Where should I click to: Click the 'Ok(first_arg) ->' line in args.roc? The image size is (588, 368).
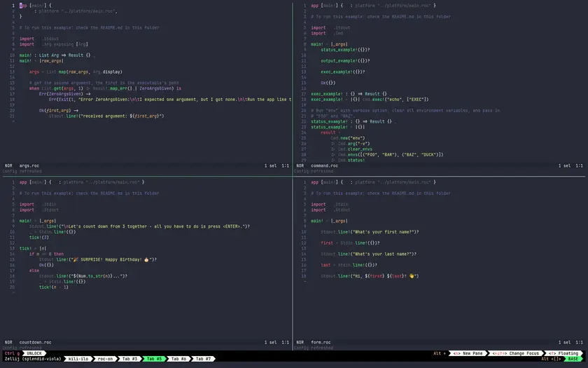[x=59, y=111]
